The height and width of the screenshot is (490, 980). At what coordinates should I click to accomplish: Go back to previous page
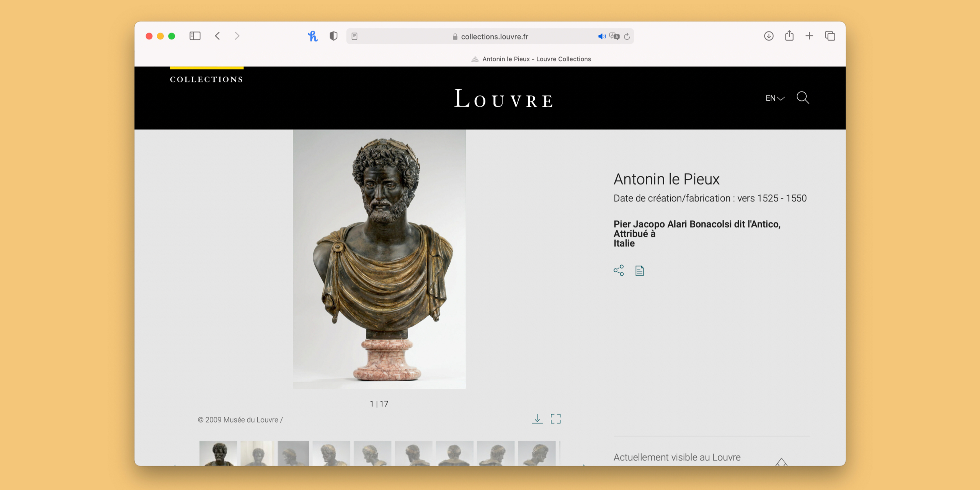[217, 36]
